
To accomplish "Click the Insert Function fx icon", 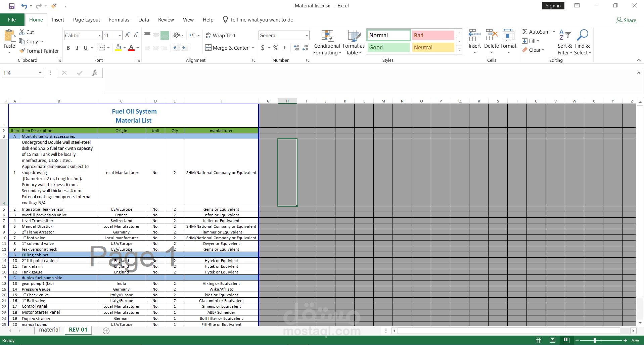I will 94,73.
